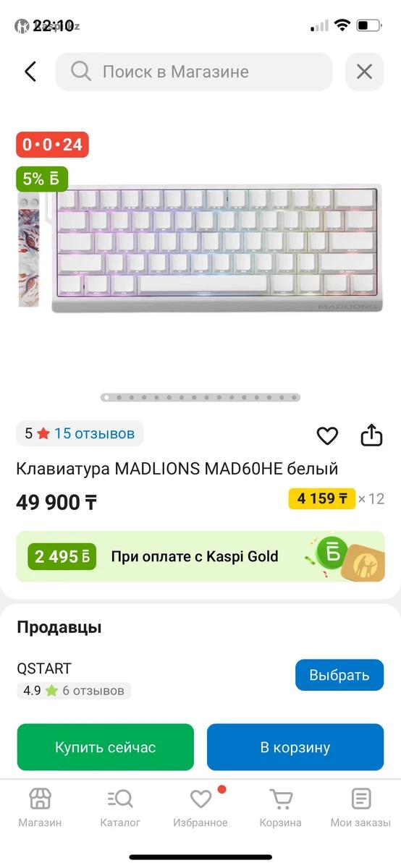Add product to favorites with heart icon
The image size is (401, 868).
click(327, 435)
